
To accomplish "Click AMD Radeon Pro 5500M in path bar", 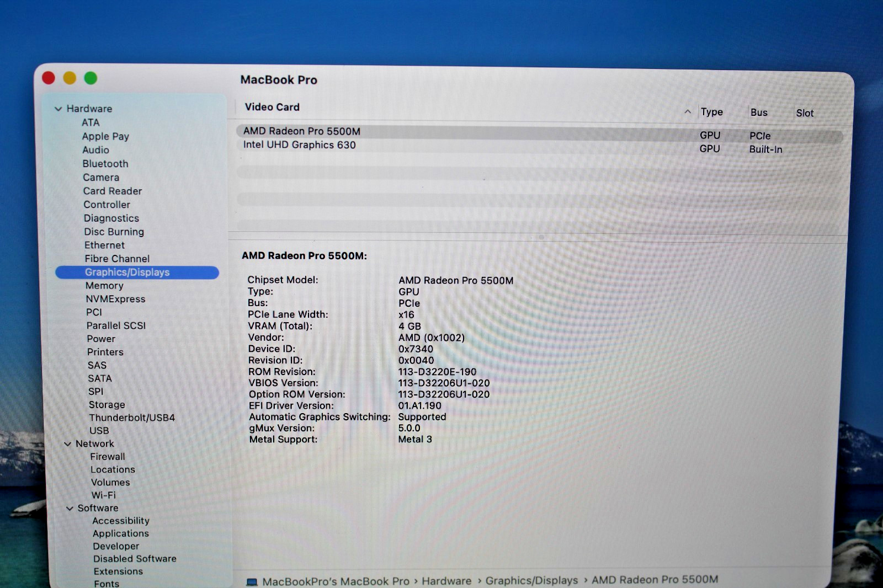I will click(655, 580).
